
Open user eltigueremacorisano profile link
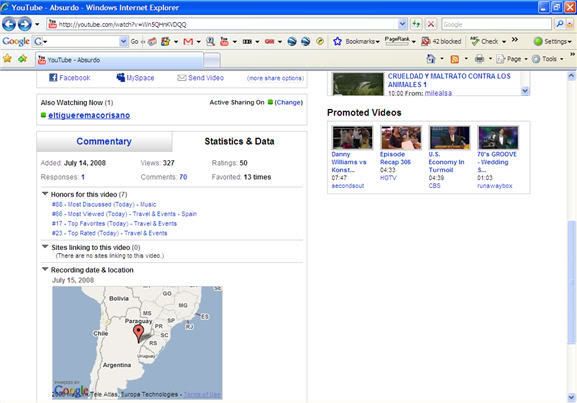89,115
